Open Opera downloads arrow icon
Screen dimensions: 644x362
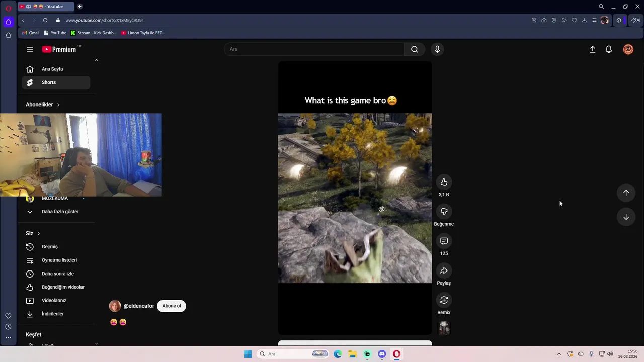[584, 20]
